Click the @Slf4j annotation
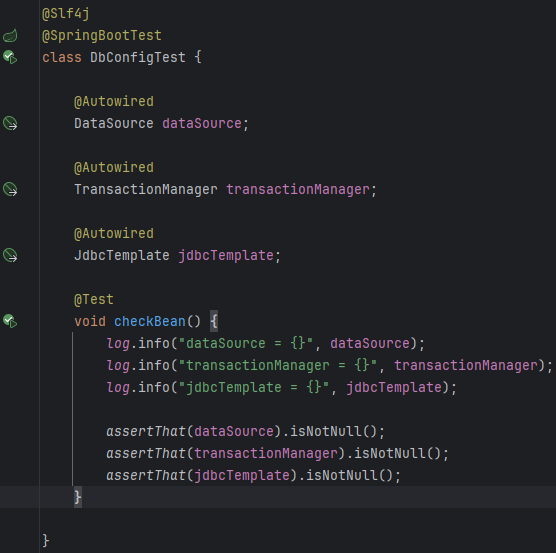The image size is (556, 553). coord(66,14)
